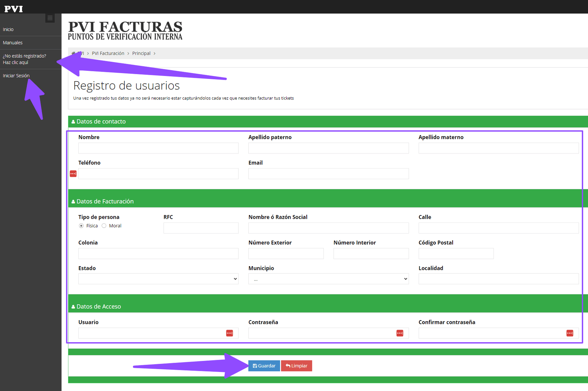
Task: Focus the Teléfono input field
Action: point(158,174)
